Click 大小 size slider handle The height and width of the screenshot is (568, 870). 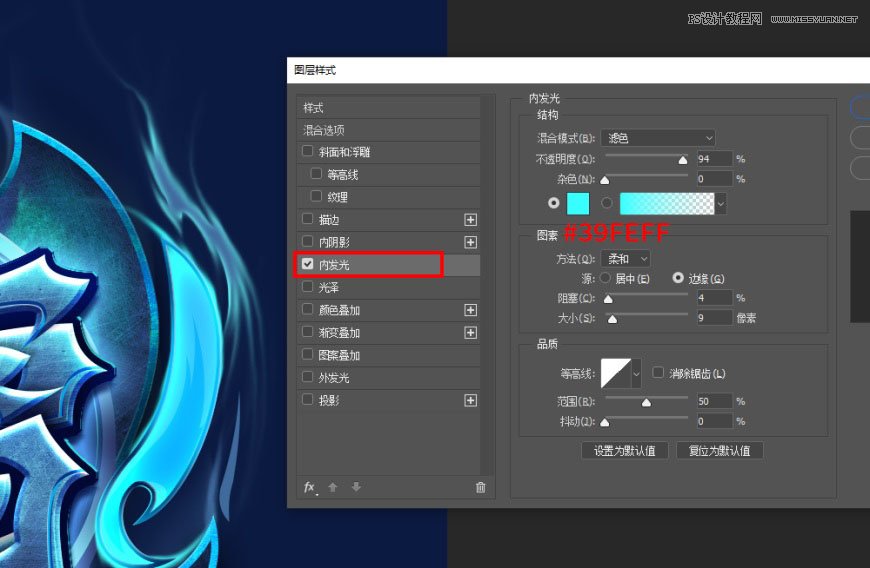[x=612, y=320]
